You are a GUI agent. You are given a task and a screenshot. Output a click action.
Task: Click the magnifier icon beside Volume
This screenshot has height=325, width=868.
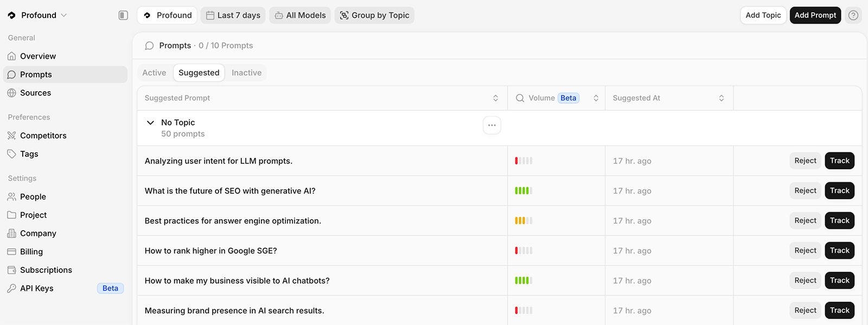pyautogui.click(x=520, y=98)
